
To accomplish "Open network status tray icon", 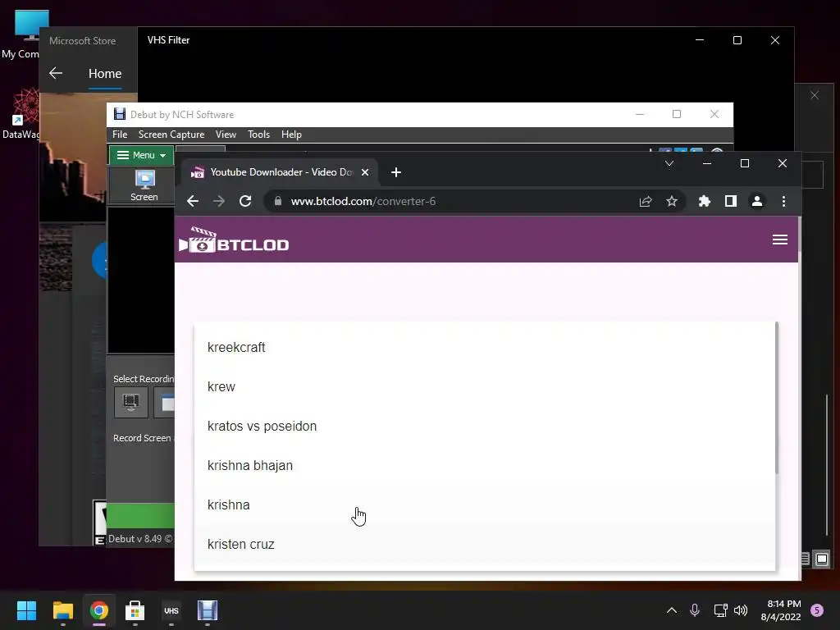I will point(720,610).
